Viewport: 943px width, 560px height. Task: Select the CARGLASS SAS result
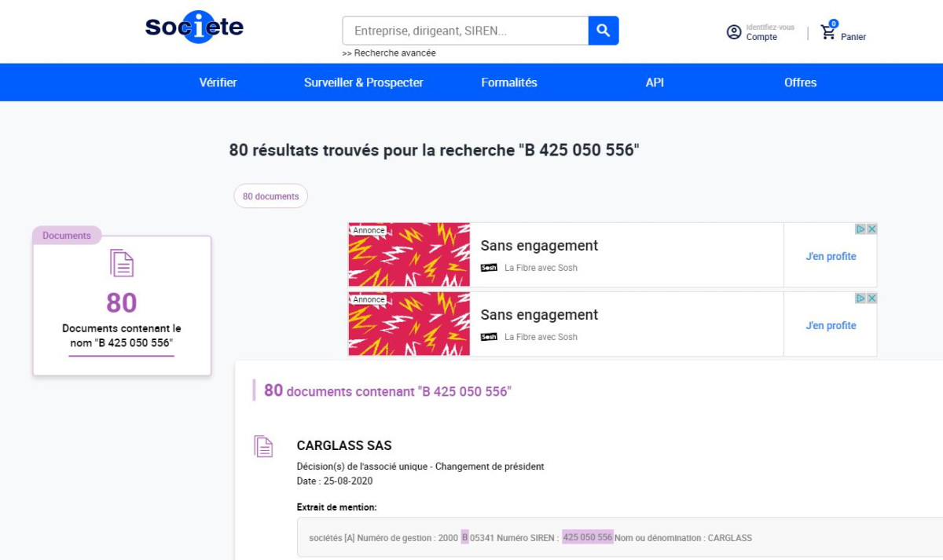(x=344, y=445)
